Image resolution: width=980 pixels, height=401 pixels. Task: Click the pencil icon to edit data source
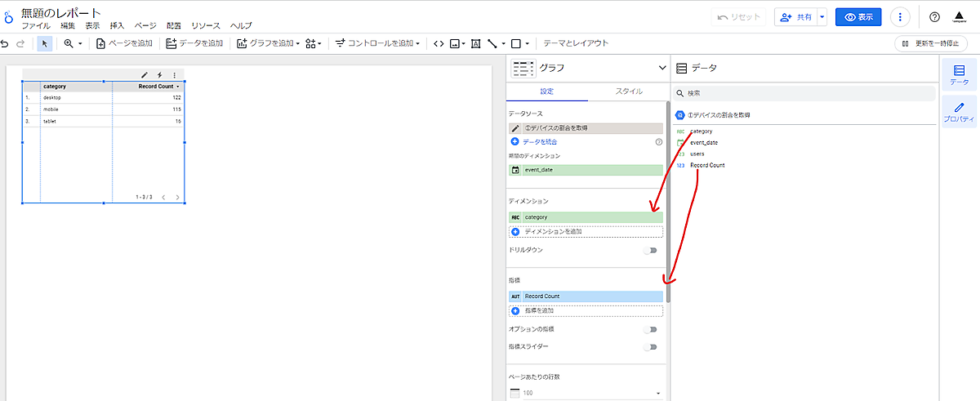pyautogui.click(x=514, y=128)
